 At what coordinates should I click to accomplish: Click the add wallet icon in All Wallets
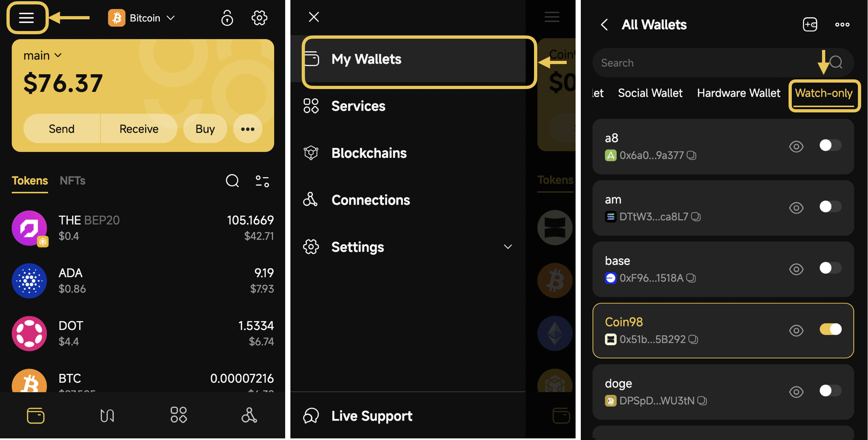(810, 25)
